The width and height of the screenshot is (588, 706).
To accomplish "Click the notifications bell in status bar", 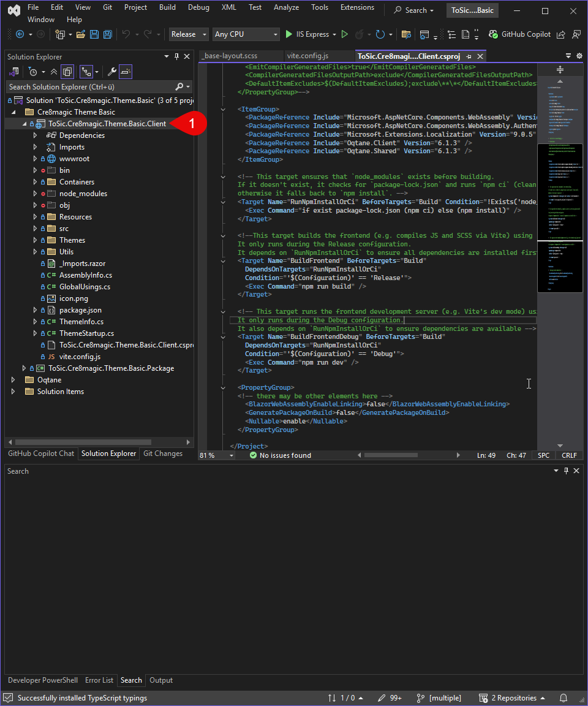I will [x=563, y=698].
